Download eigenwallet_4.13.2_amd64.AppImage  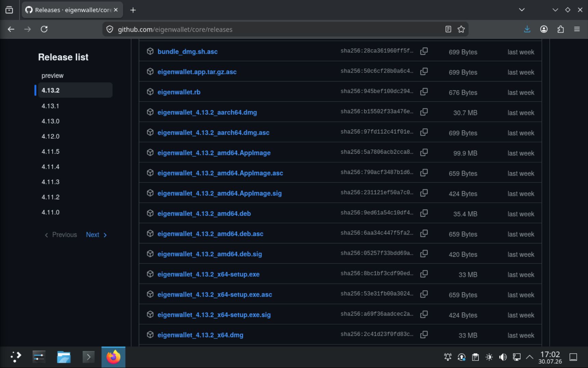(214, 153)
